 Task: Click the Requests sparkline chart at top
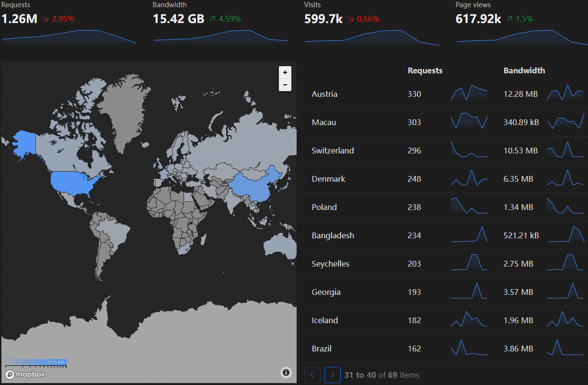(69, 37)
